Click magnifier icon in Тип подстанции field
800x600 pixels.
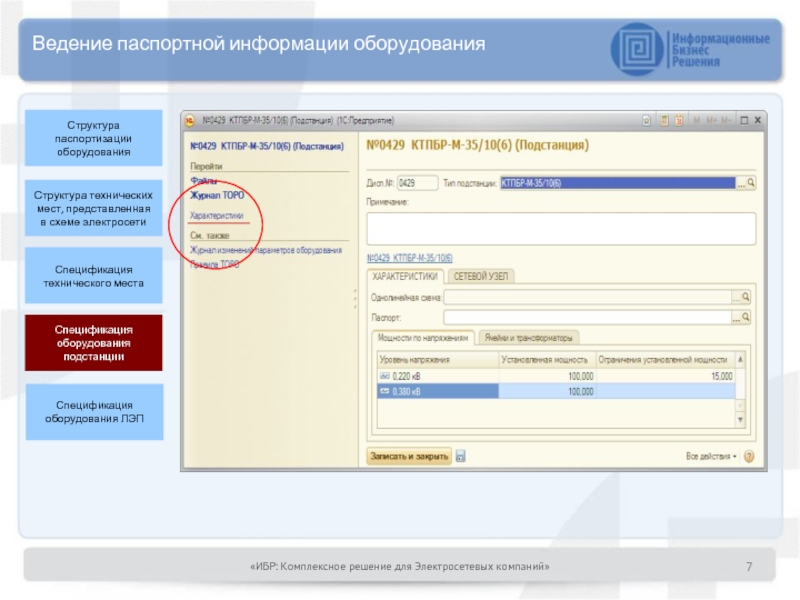point(750,183)
